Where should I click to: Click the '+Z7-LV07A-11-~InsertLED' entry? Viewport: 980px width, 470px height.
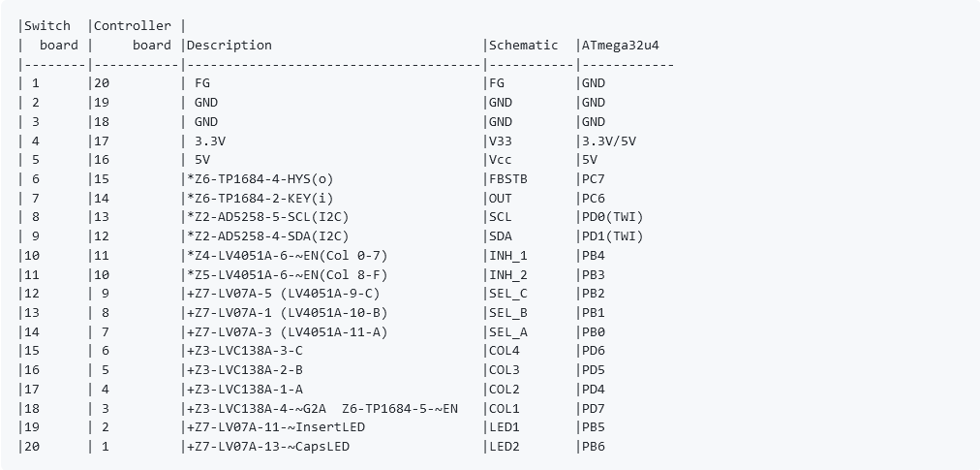(276, 427)
